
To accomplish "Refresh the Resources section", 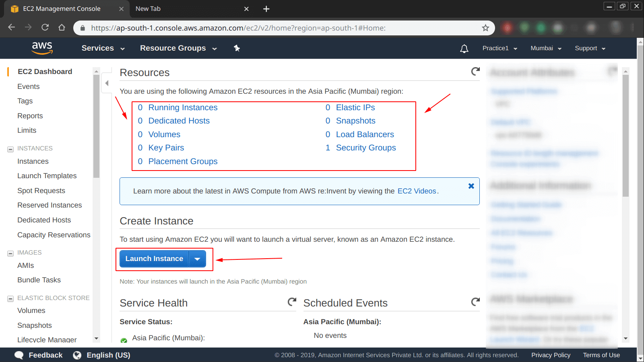I will [475, 72].
